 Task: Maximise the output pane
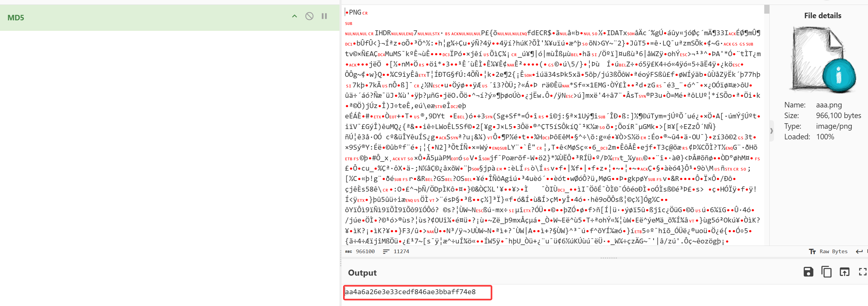863,272
